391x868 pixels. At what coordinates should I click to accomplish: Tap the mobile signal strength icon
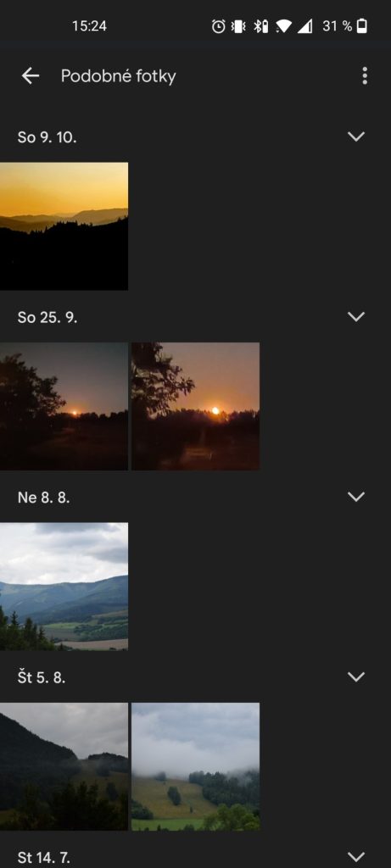click(x=304, y=26)
